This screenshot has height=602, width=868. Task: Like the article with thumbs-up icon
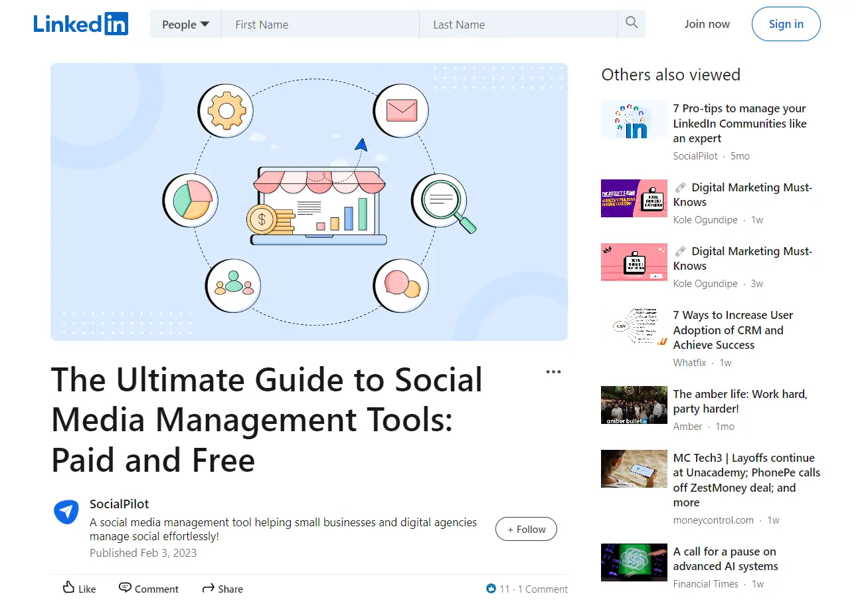tap(69, 587)
